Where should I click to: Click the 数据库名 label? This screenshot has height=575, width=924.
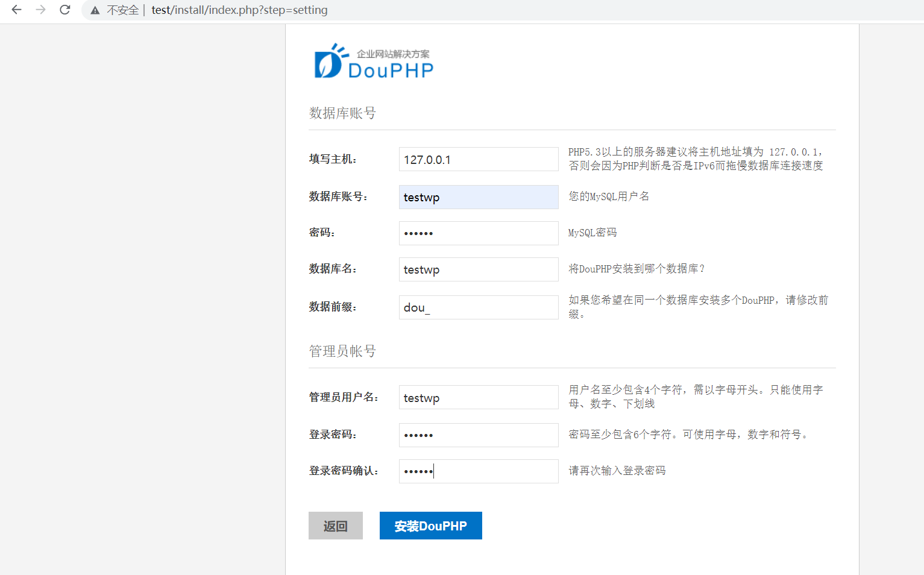(x=333, y=269)
